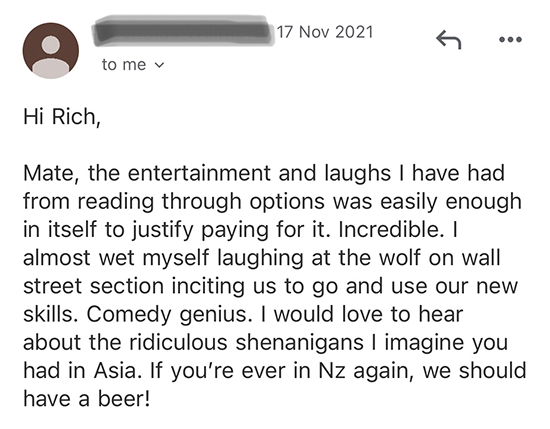550x429 pixels.
Task: Select the redacted sender name
Action: coord(183,31)
